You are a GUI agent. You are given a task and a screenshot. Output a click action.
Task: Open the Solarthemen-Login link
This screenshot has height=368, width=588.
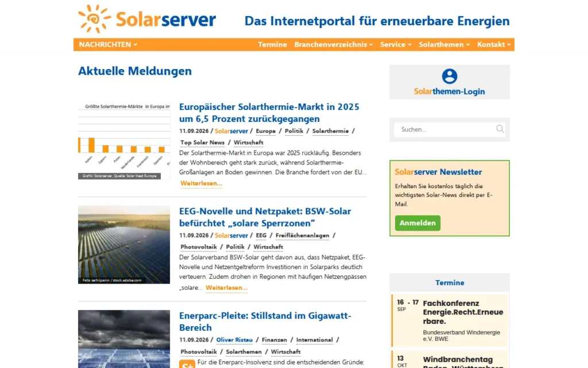449,91
